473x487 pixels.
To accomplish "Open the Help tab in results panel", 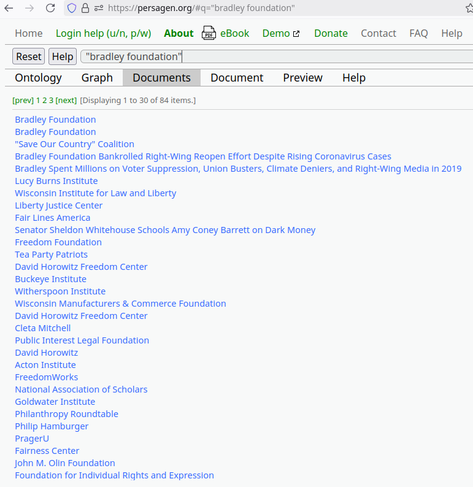I will [x=354, y=78].
